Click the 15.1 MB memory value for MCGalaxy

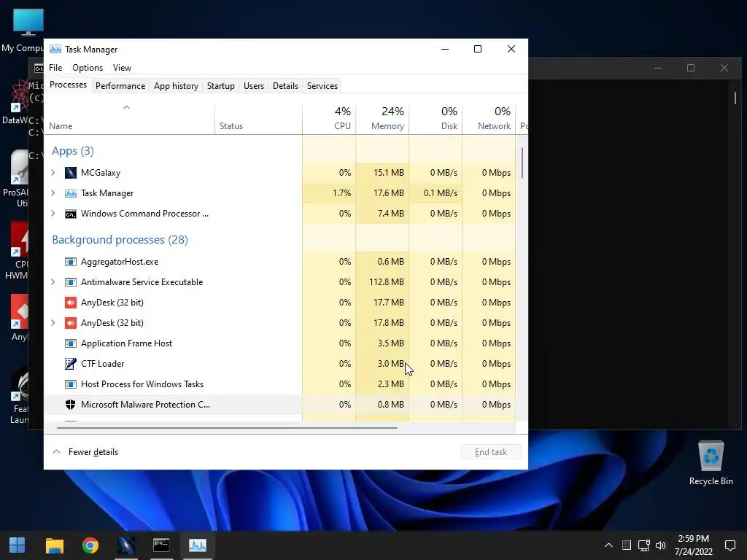click(x=388, y=172)
